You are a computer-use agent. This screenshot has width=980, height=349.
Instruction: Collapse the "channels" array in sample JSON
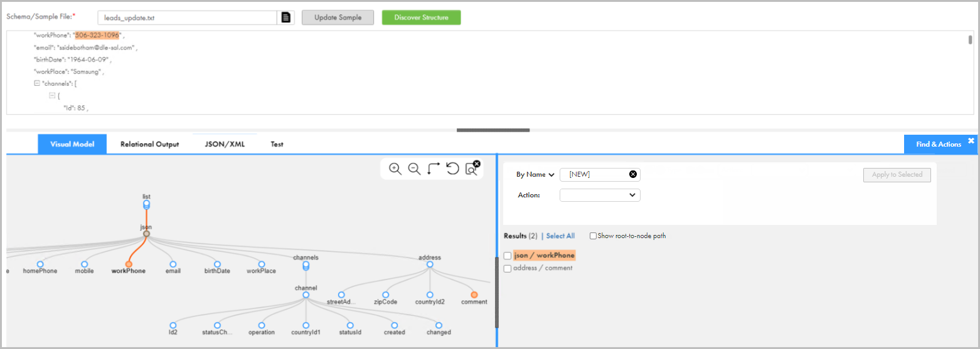click(36, 84)
